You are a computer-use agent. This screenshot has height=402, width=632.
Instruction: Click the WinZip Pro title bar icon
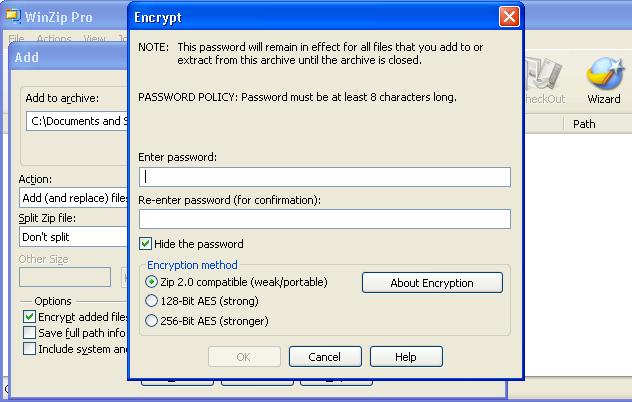pyautogui.click(x=13, y=17)
